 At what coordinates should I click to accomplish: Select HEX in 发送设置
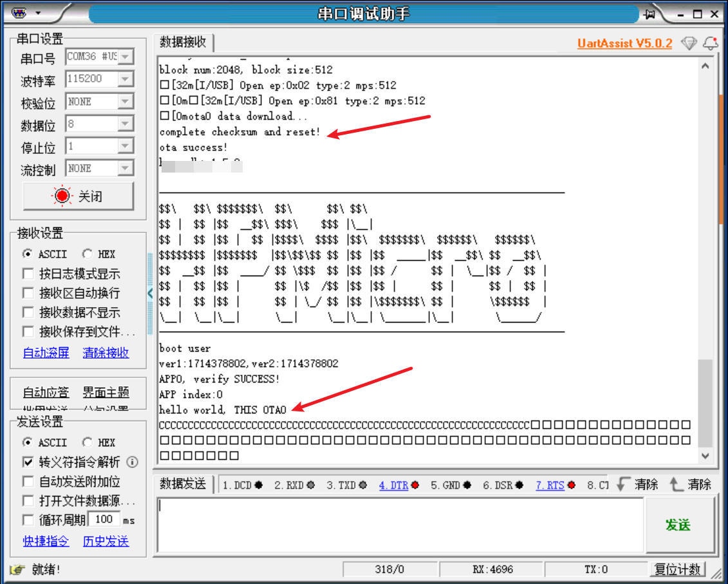click(88, 442)
